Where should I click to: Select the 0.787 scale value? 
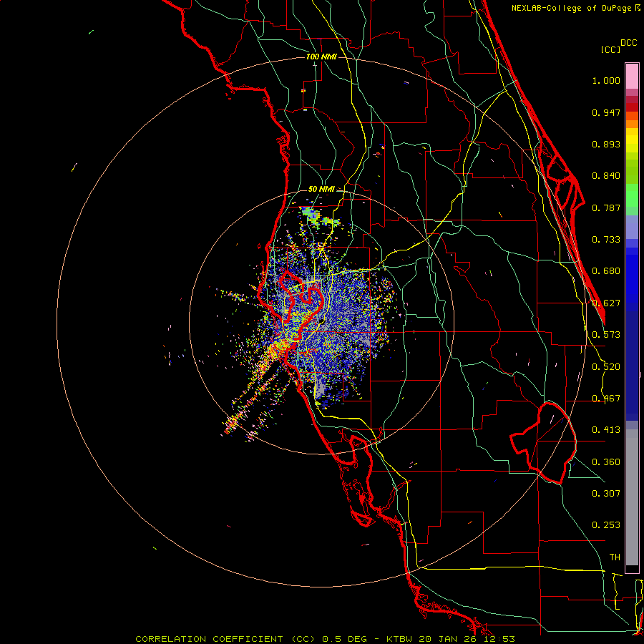[606, 208]
